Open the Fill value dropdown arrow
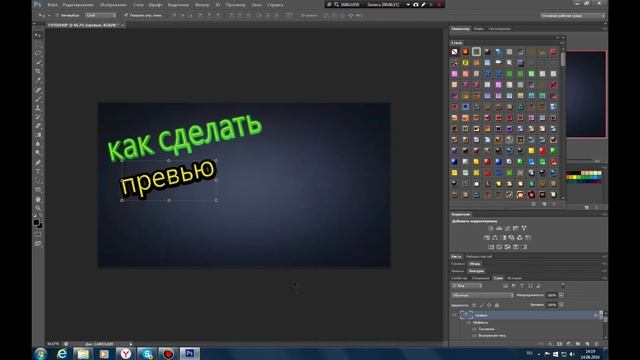 [x=561, y=305]
